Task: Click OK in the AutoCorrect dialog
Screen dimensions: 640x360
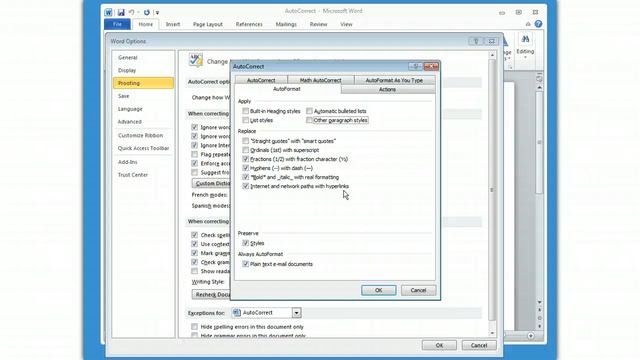Action: pyautogui.click(x=378, y=290)
